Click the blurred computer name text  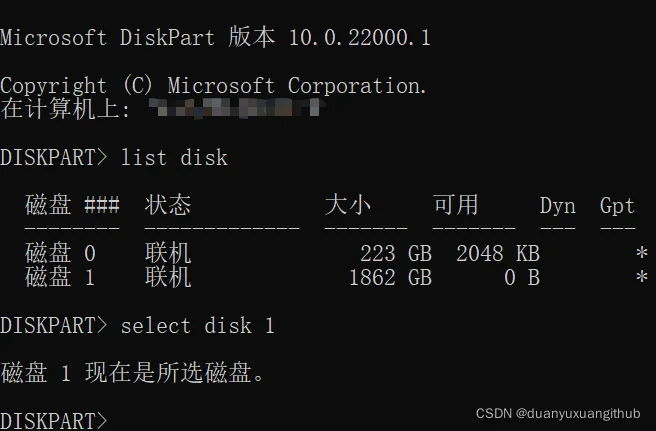237,108
